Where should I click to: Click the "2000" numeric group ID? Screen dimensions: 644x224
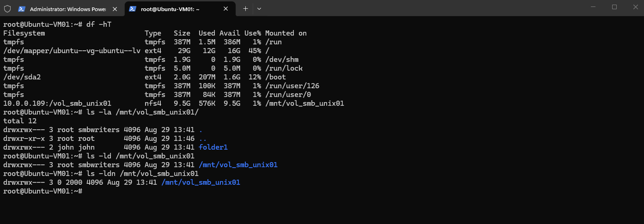pyautogui.click(x=74, y=182)
